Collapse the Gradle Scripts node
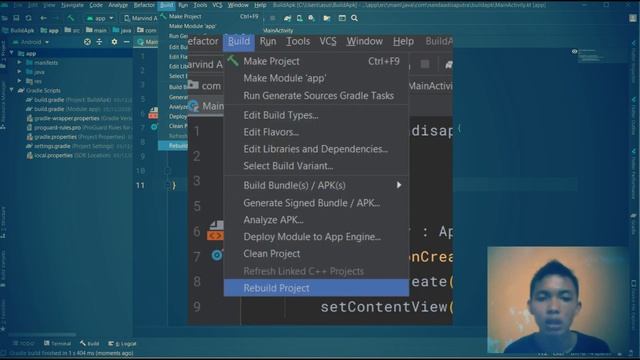Viewport: 640px width, 360px height. [11, 90]
